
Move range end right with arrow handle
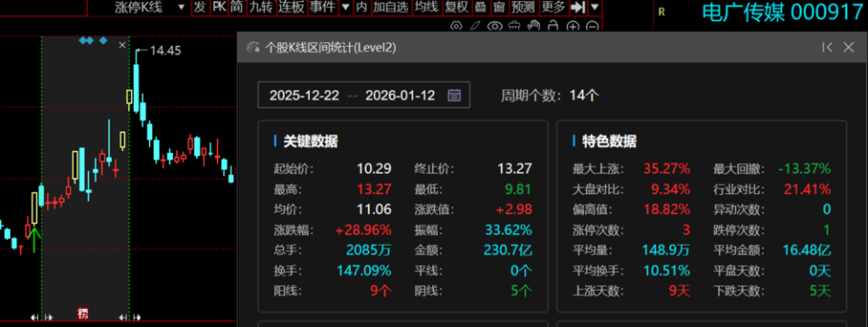(137, 318)
